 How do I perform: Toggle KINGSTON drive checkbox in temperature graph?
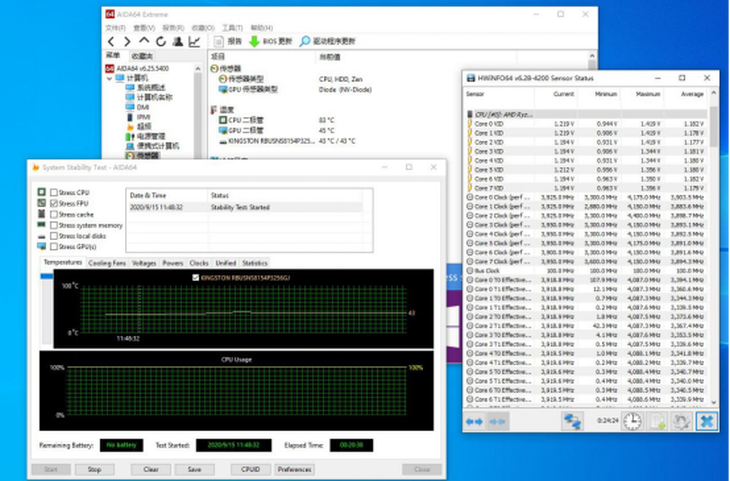pos(196,278)
